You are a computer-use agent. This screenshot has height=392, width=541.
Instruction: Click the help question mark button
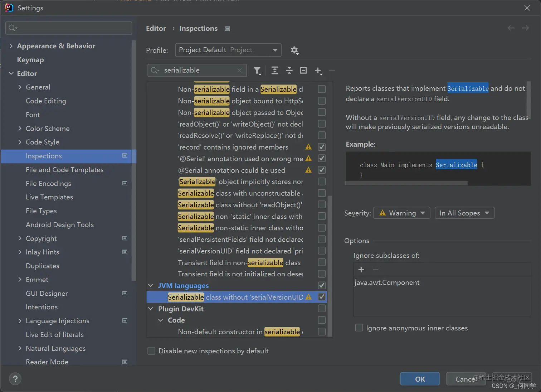pyautogui.click(x=15, y=379)
